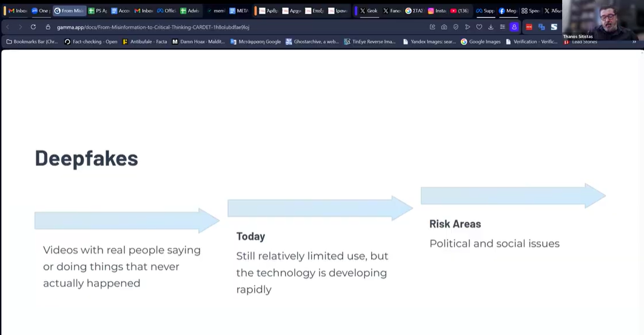Viewport: 644px width, 335px height.
Task: Click the send/flow arrow icon in toolbar
Action: [468, 27]
